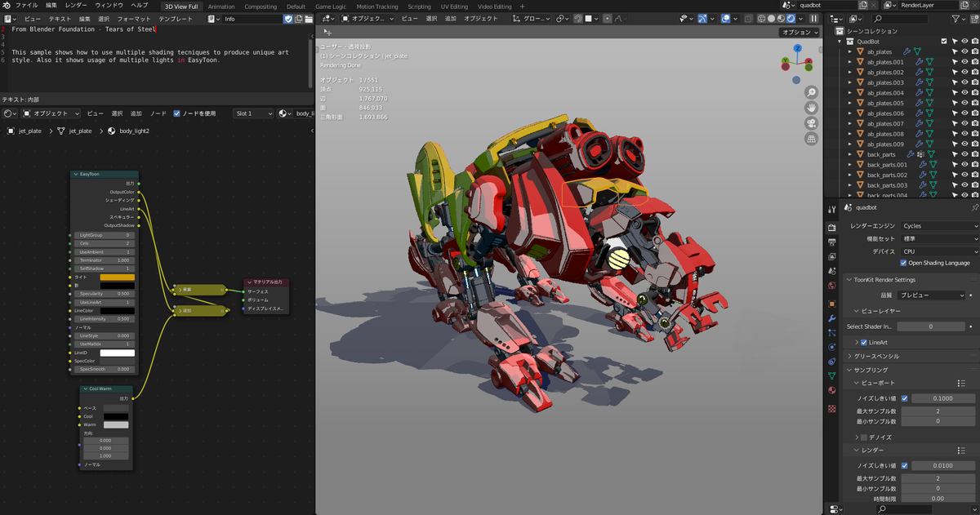Open the Render properties tab icon
This screenshot has height=515, width=980.
point(831,229)
